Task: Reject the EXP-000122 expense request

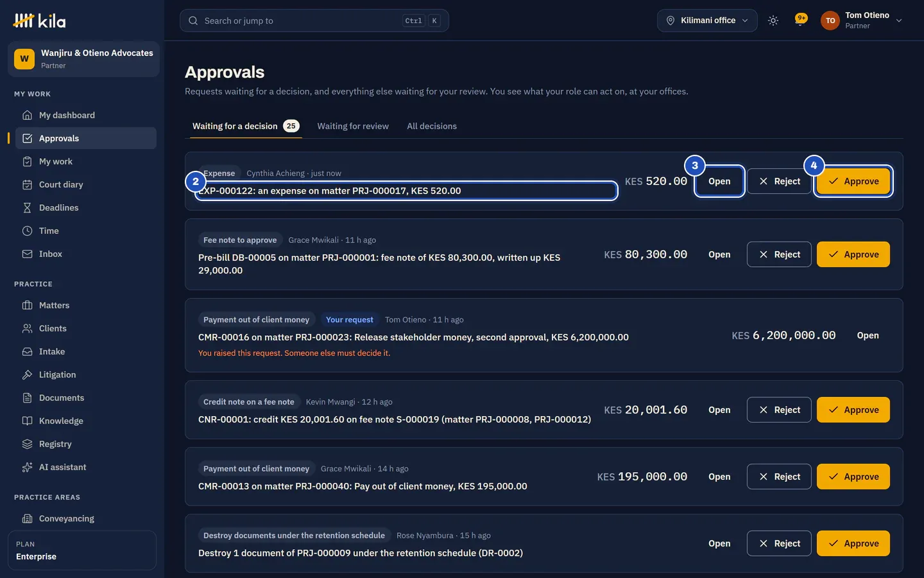Action: click(x=779, y=181)
